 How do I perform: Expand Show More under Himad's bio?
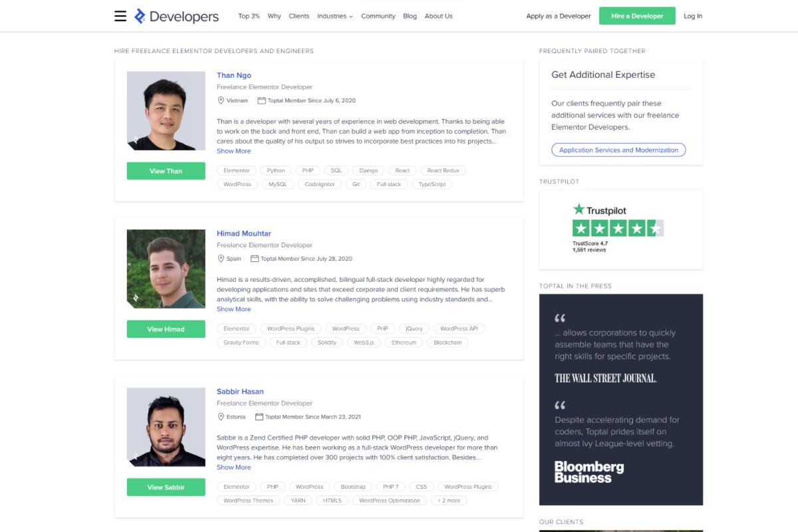(234, 309)
